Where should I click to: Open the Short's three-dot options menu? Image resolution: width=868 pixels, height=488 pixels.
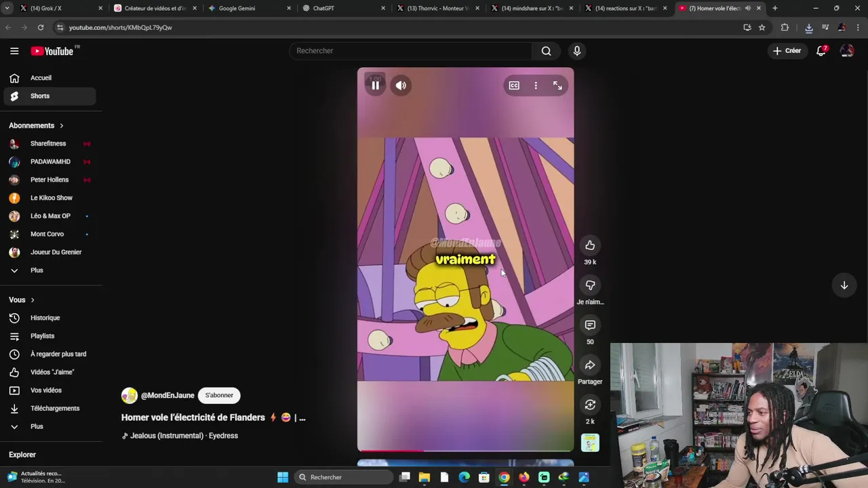(x=536, y=85)
